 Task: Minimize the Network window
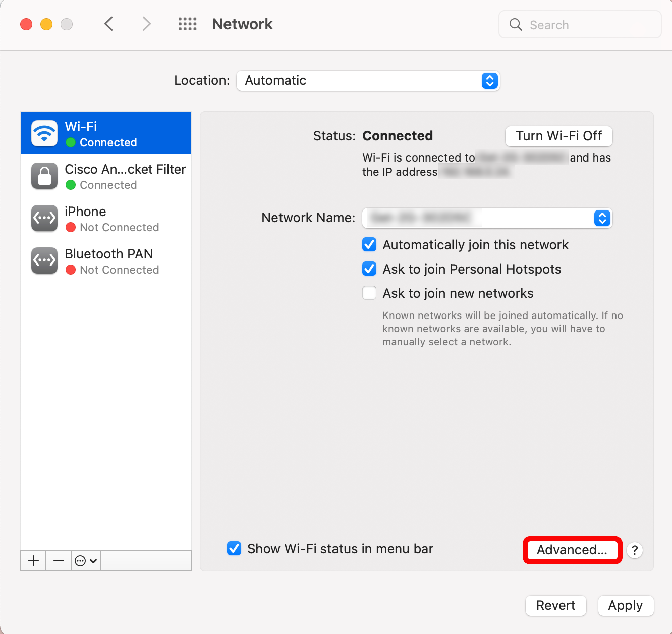click(x=46, y=24)
